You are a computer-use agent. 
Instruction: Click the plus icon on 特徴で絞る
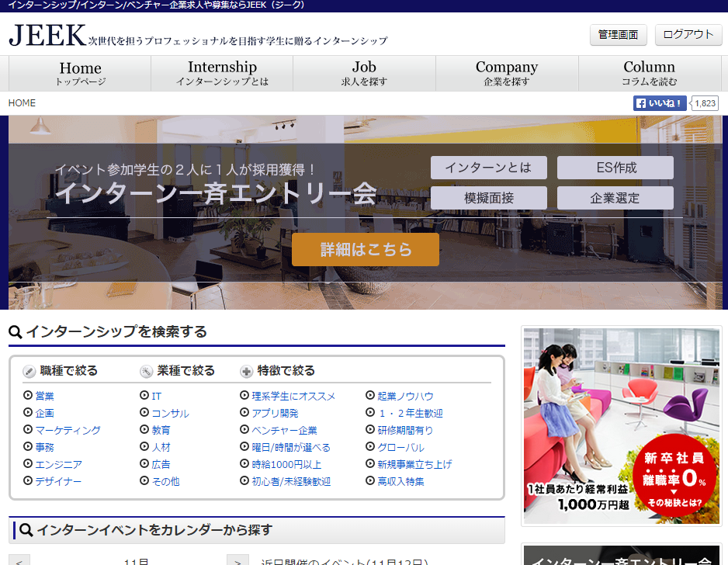[245, 371]
